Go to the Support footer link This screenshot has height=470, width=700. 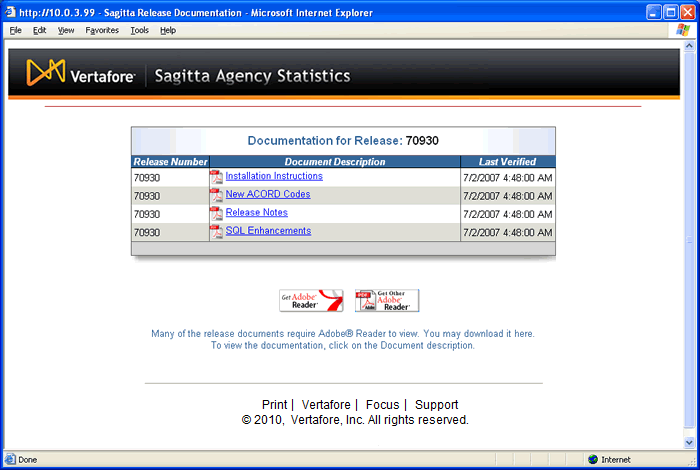(x=436, y=404)
